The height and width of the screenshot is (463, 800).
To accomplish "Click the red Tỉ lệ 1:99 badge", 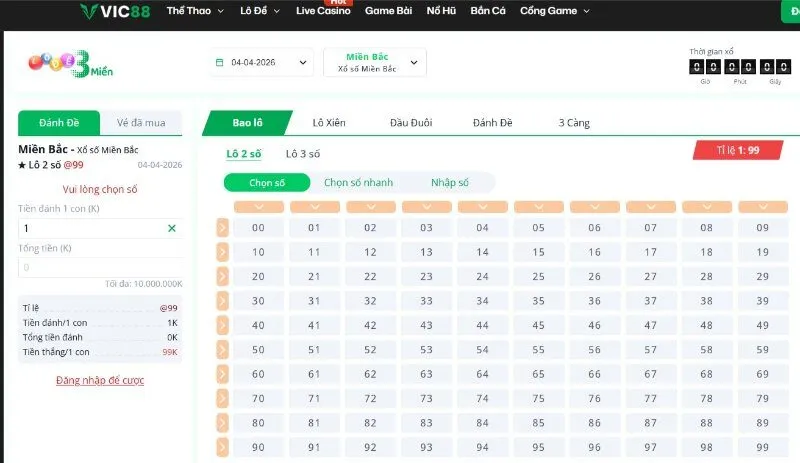I will coord(738,150).
